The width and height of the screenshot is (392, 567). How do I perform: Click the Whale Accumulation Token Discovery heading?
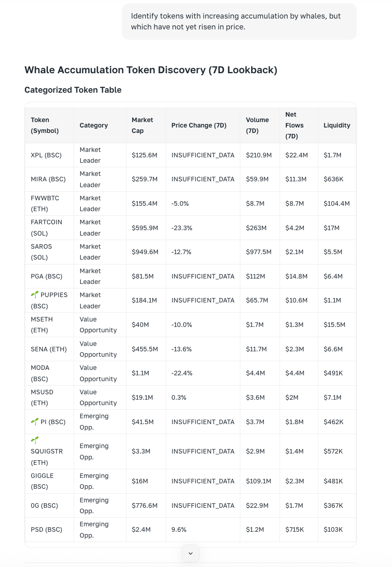click(x=150, y=70)
